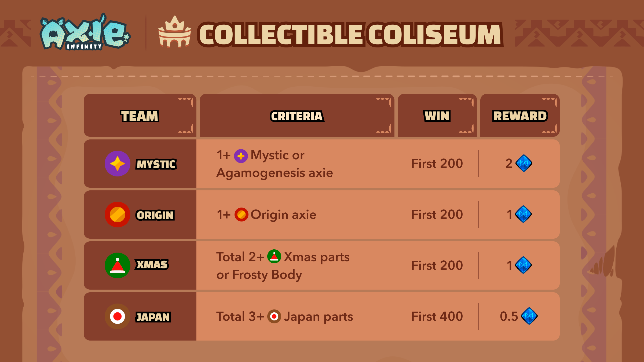644x362 pixels.
Task: Click the WIN column header
Action: click(437, 116)
